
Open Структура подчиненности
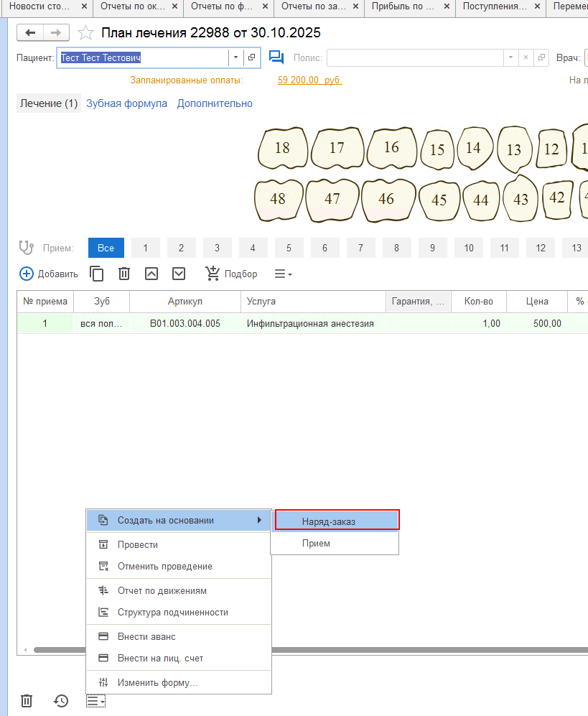pos(179,613)
